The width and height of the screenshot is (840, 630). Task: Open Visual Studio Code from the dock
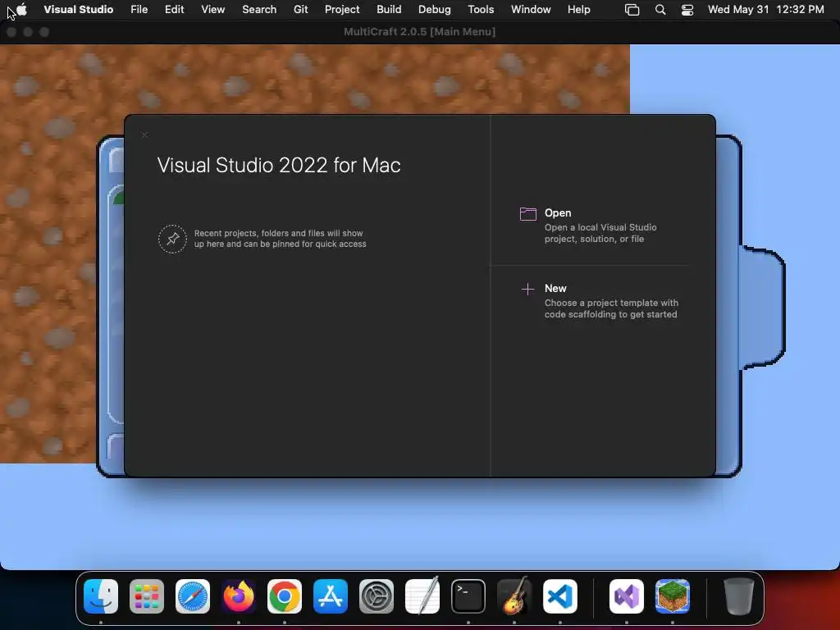click(560, 596)
